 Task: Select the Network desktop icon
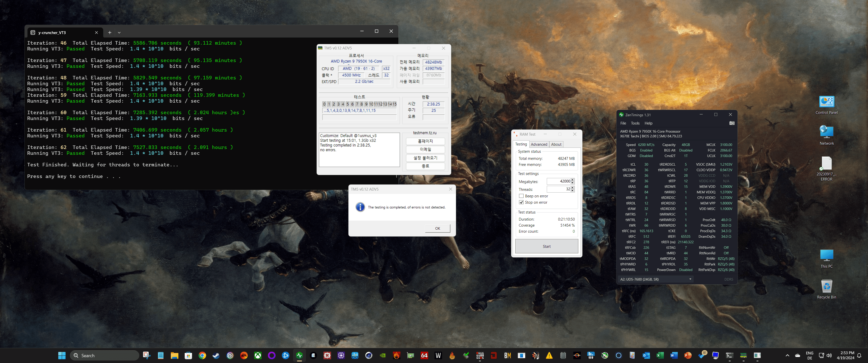(x=826, y=135)
